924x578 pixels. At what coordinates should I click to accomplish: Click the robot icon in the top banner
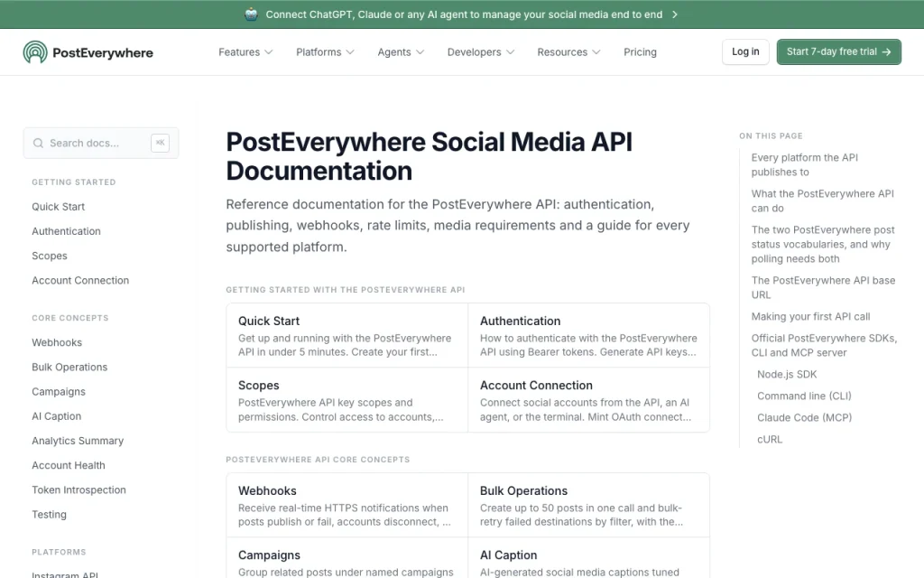pos(251,14)
